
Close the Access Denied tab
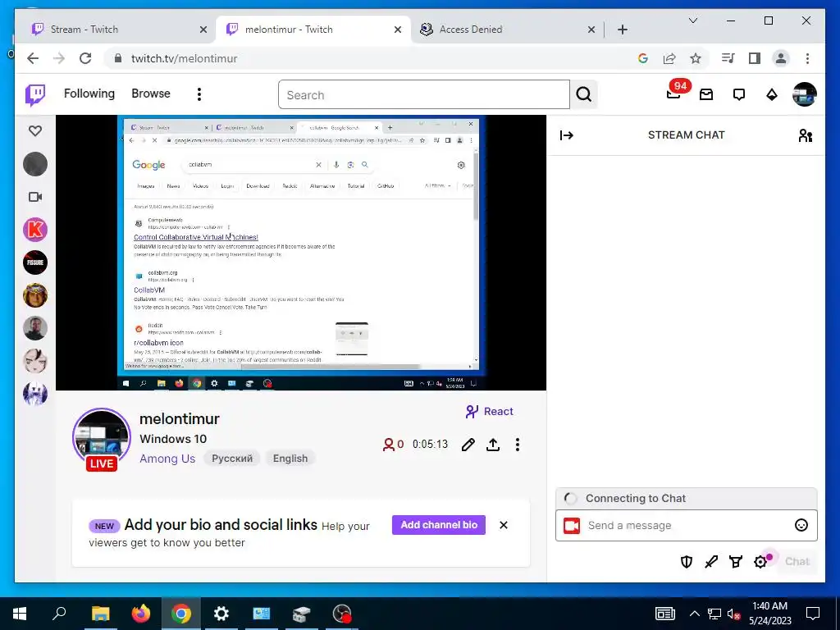(x=591, y=30)
